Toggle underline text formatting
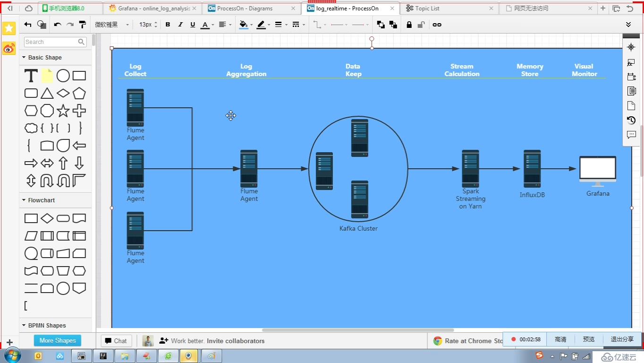The image size is (644, 363). pyautogui.click(x=193, y=25)
